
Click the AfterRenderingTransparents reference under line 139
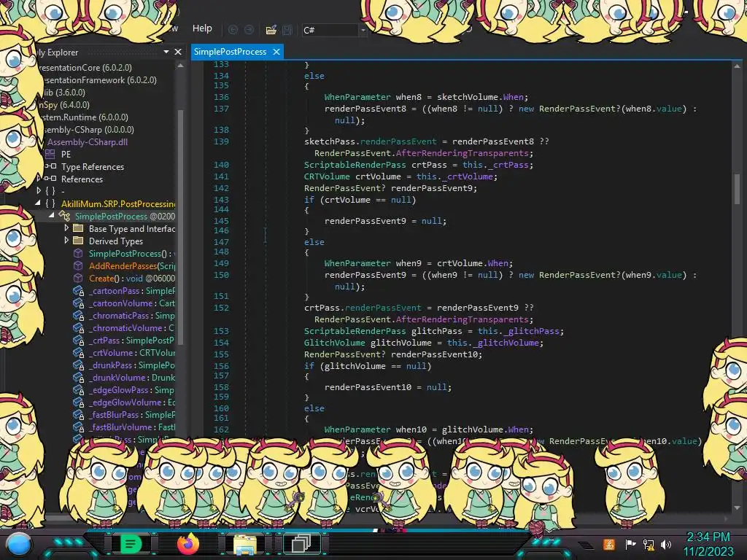pos(462,153)
